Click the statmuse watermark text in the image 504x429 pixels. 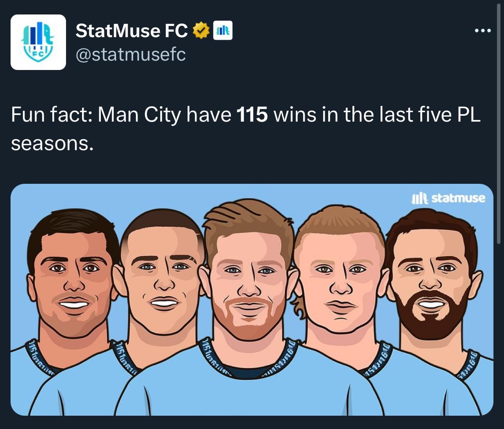point(458,198)
